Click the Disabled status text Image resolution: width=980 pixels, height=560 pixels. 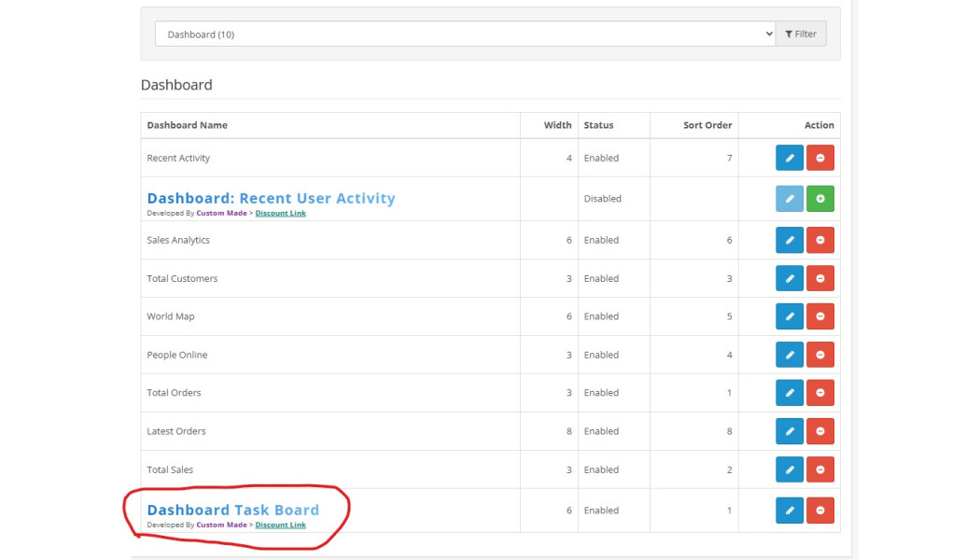pos(603,199)
